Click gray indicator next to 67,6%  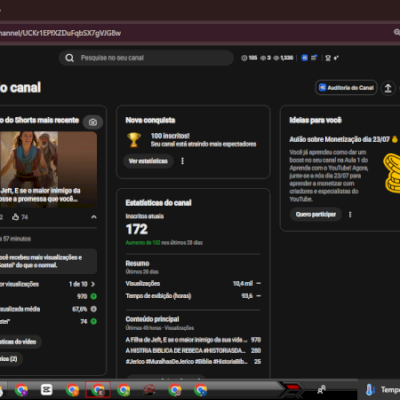94,309
